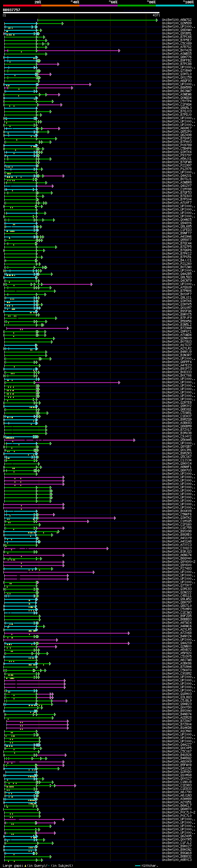This screenshot has width=197, height=868.
Task: Select UniRef100_A7R7G2 in the list
Action: click(177, 47)
